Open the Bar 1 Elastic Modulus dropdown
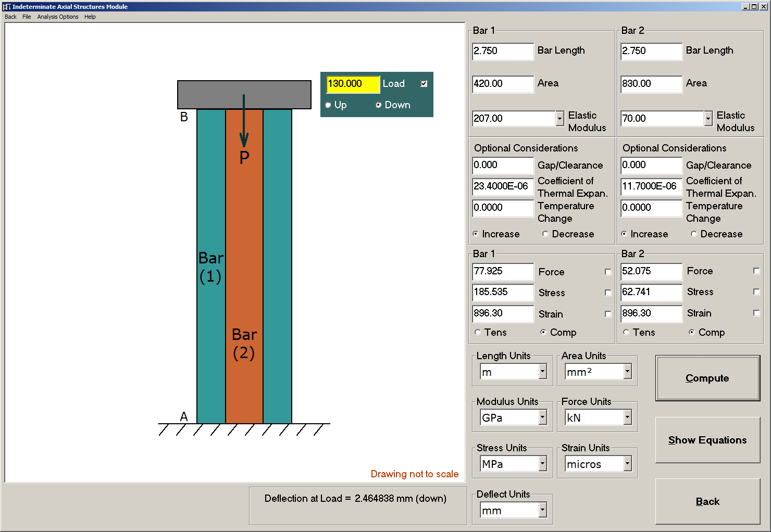 559,118
